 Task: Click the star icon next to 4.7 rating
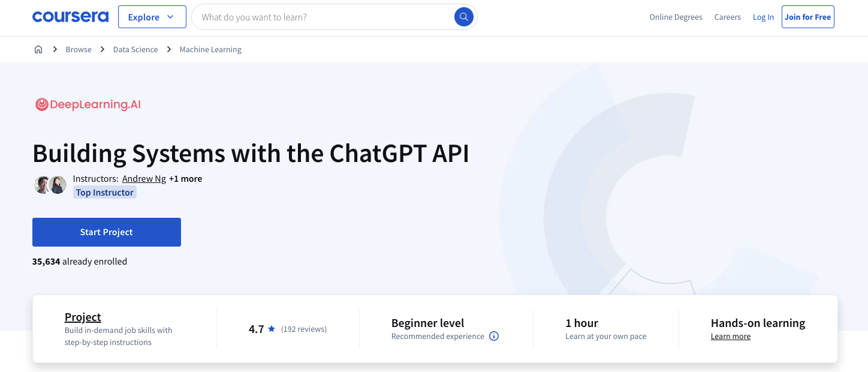[x=271, y=328]
